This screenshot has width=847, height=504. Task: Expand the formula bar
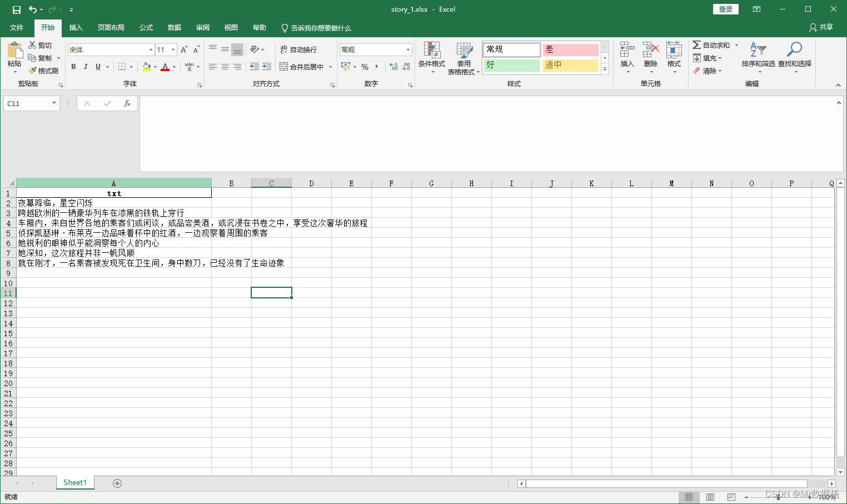click(839, 103)
